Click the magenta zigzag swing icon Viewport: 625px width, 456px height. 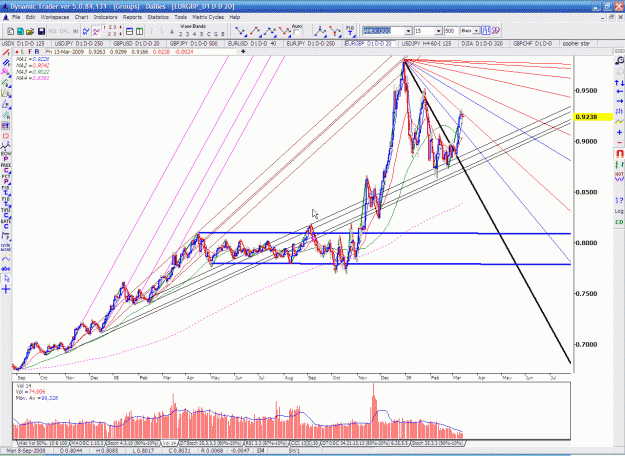[96, 31]
